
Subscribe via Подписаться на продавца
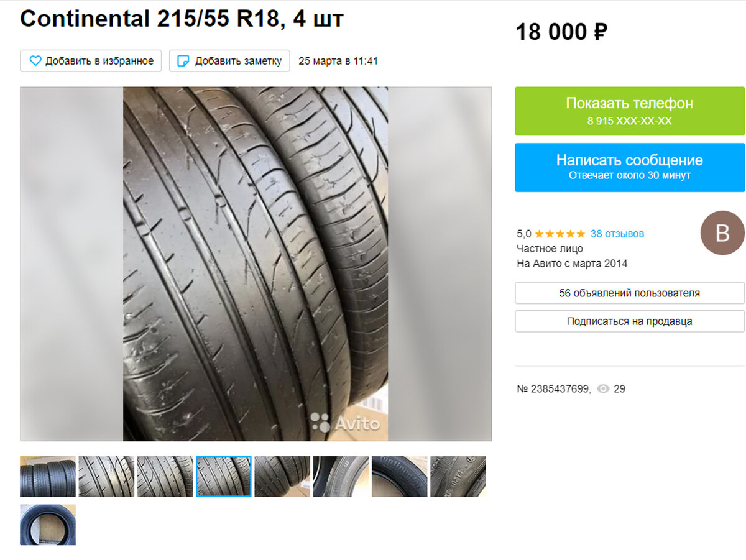click(x=630, y=321)
